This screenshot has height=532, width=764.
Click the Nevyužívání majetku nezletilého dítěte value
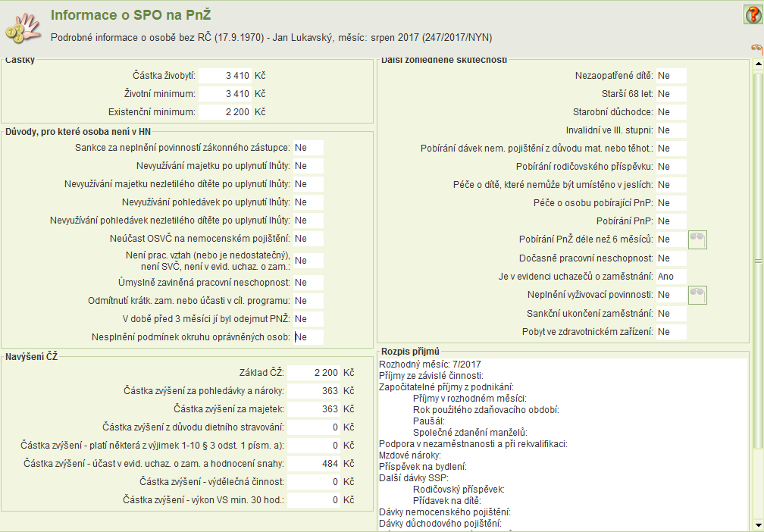pyautogui.click(x=308, y=184)
